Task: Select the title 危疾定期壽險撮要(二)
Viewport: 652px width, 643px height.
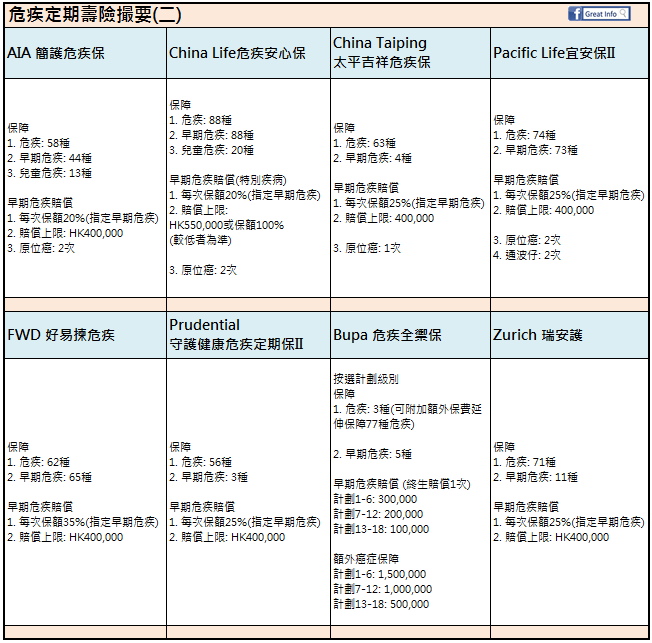Action: (95, 15)
